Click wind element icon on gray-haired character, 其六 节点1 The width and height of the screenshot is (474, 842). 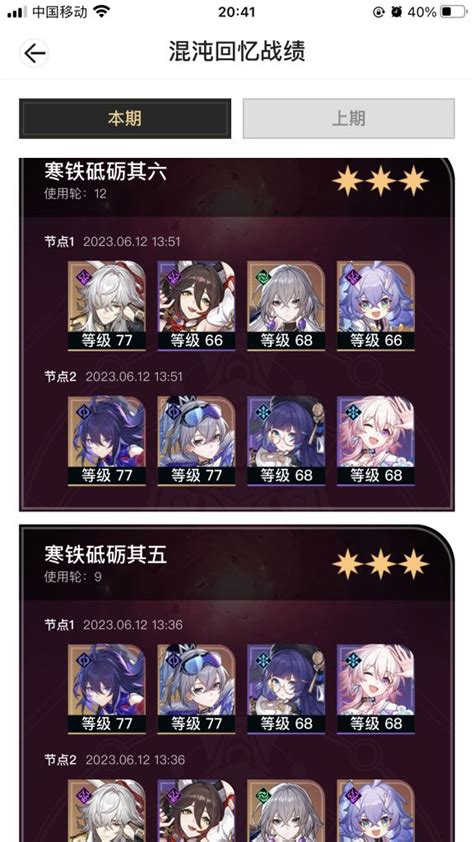pyautogui.click(x=263, y=277)
